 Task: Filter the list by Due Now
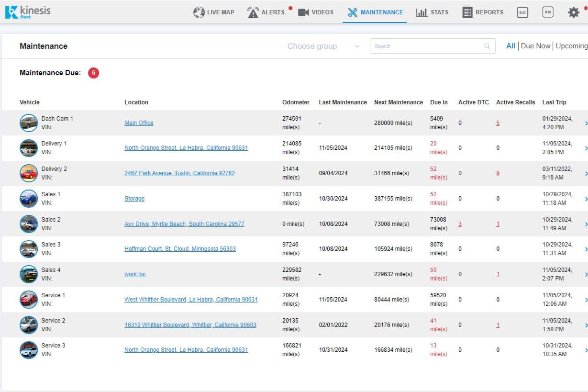pyautogui.click(x=535, y=46)
